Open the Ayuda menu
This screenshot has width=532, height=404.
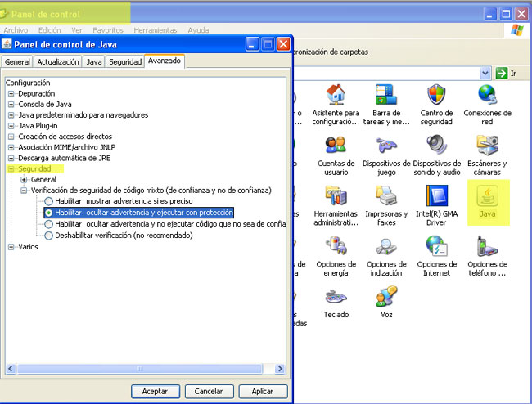(198, 30)
